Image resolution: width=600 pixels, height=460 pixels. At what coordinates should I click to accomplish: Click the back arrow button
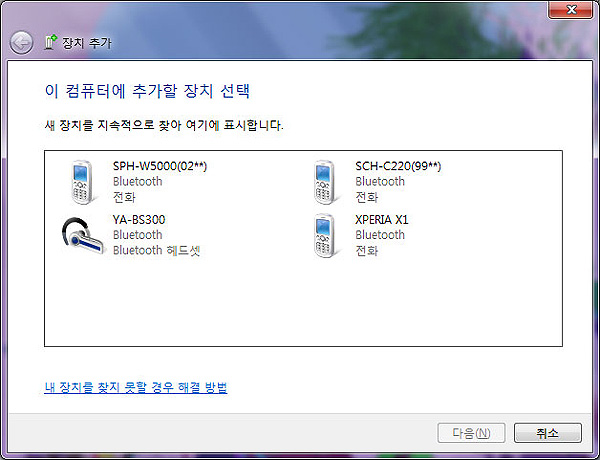[21, 42]
